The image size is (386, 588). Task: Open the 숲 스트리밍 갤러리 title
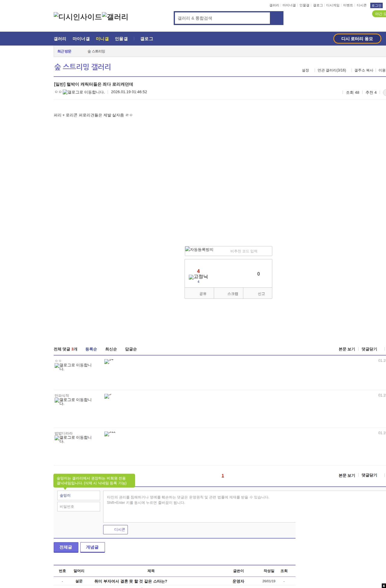click(x=83, y=67)
